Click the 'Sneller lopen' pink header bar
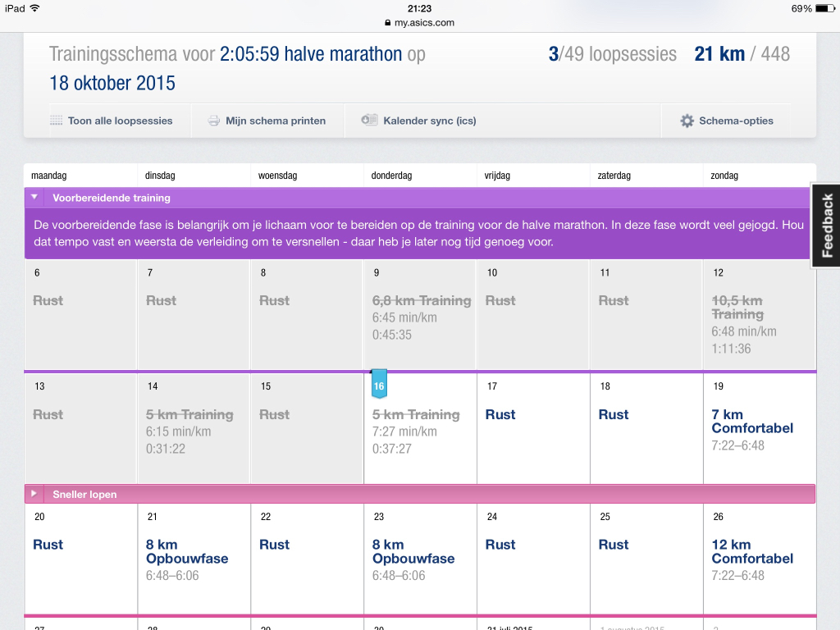This screenshot has height=630, width=840. [410, 494]
